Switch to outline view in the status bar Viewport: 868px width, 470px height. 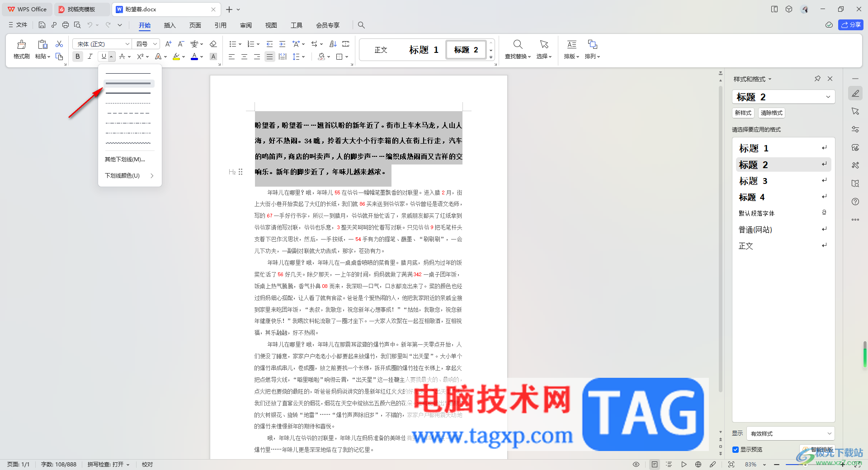point(669,464)
